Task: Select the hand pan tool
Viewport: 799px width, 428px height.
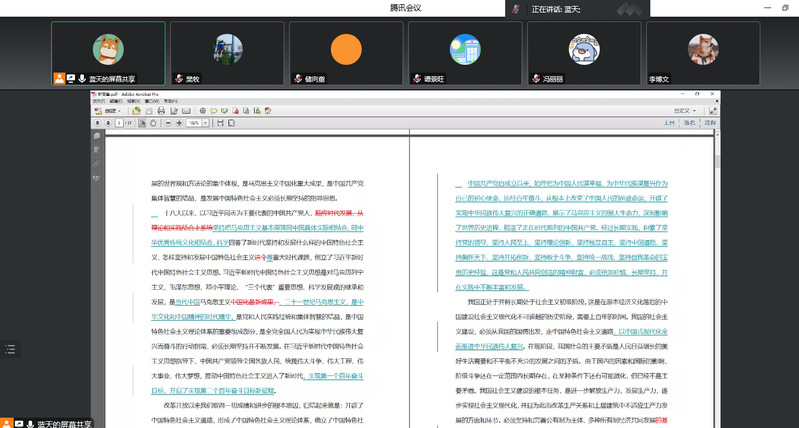Action: click(x=152, y=123)
